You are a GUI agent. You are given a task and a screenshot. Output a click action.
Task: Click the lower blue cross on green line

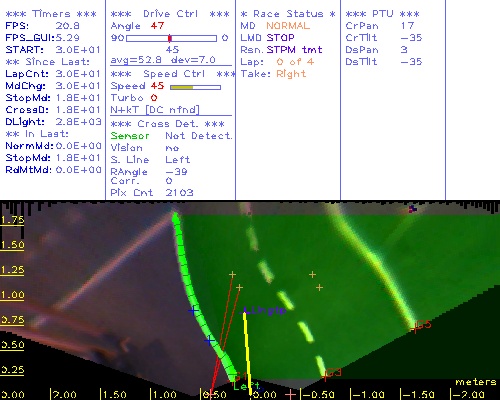point(209,341)
